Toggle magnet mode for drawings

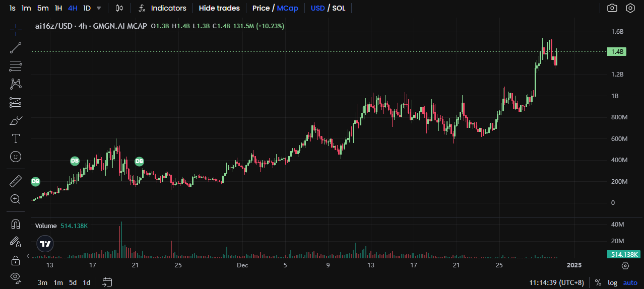point(16,224)
